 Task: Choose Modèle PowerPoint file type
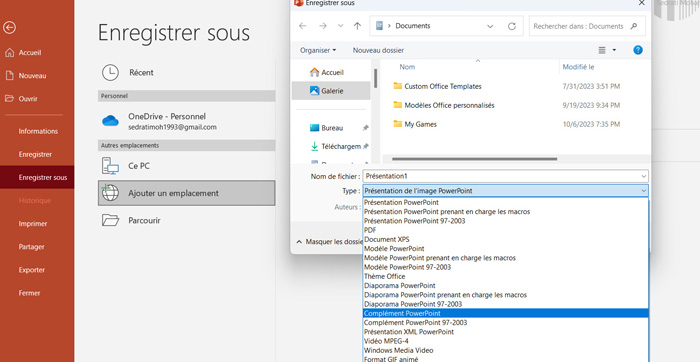[x=505, y=249]
